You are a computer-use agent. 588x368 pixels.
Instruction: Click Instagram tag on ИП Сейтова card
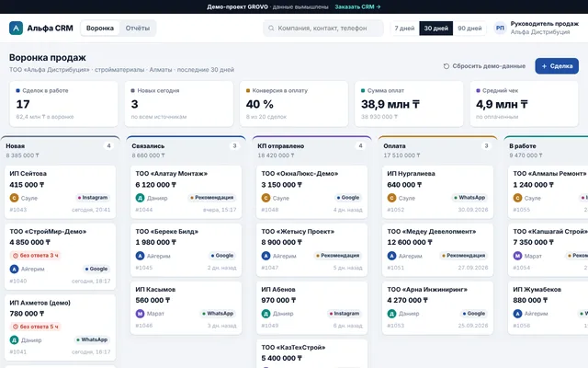[93, 198]
